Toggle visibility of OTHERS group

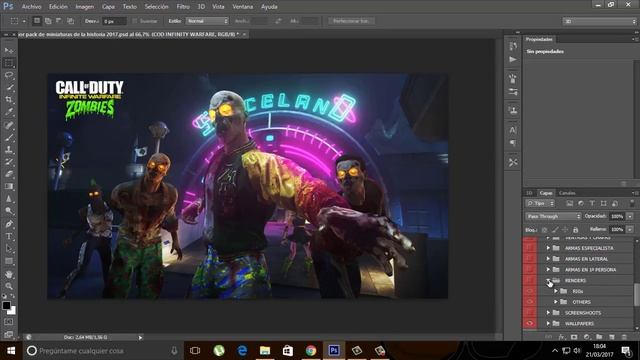click(x=530, y=302)
